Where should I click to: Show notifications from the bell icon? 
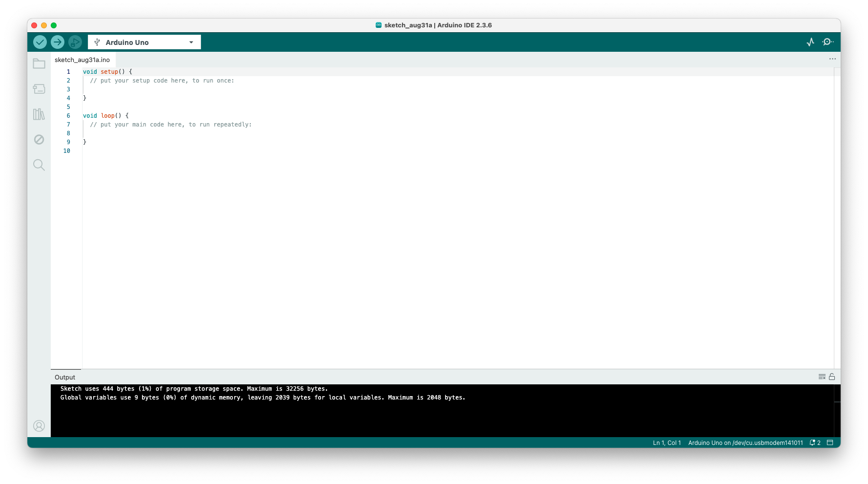click(812, 442)
